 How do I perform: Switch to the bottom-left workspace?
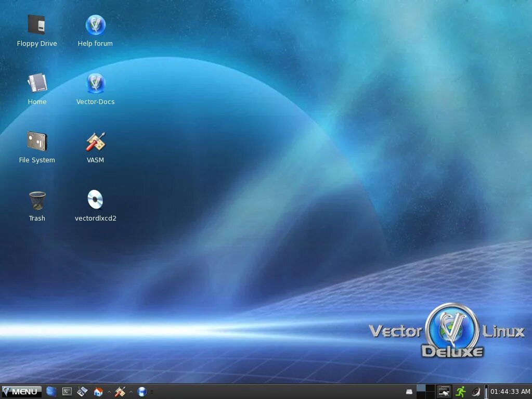click(421, 395)
